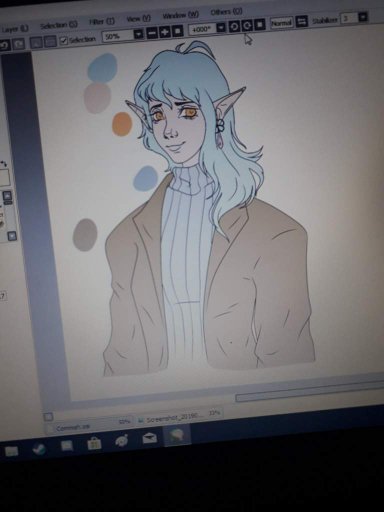Click the Normal display mode button
Image resolution: width=384 pixels, height=512 pixels.
click(281, 23)
